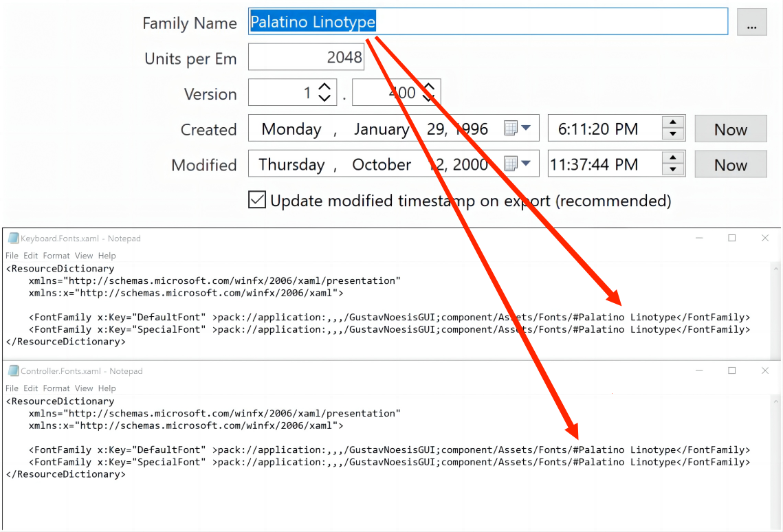The height and width of the screenshot is (532, 783).
Task: Click DefaultFont line in Controller.Fonts.xaml Notepad
Action: (390, 450)
